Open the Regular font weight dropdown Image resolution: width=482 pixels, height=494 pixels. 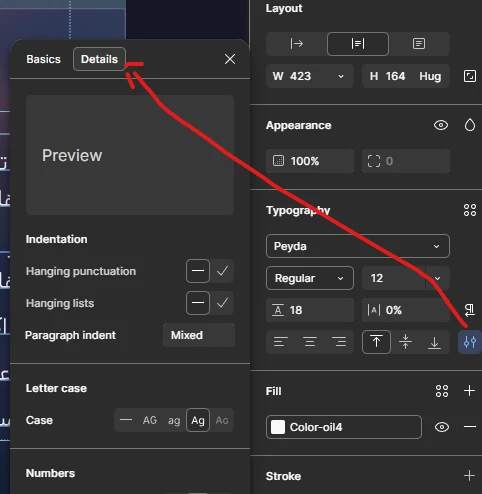[310, 278]
